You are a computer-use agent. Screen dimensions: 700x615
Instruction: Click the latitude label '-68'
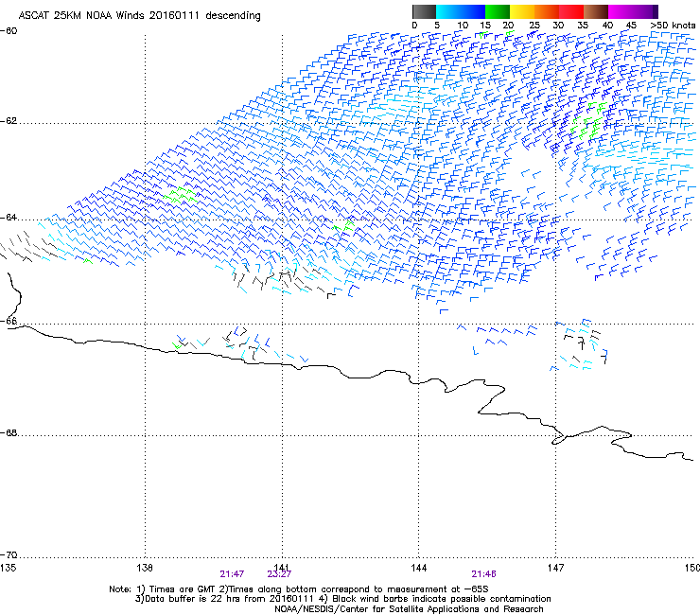coord(9,433)
